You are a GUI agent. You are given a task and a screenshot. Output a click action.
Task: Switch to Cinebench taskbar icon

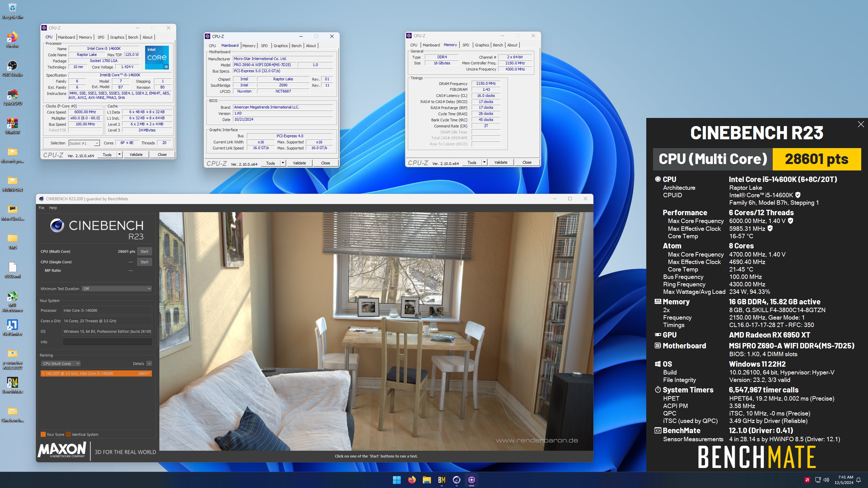(456, 480)
